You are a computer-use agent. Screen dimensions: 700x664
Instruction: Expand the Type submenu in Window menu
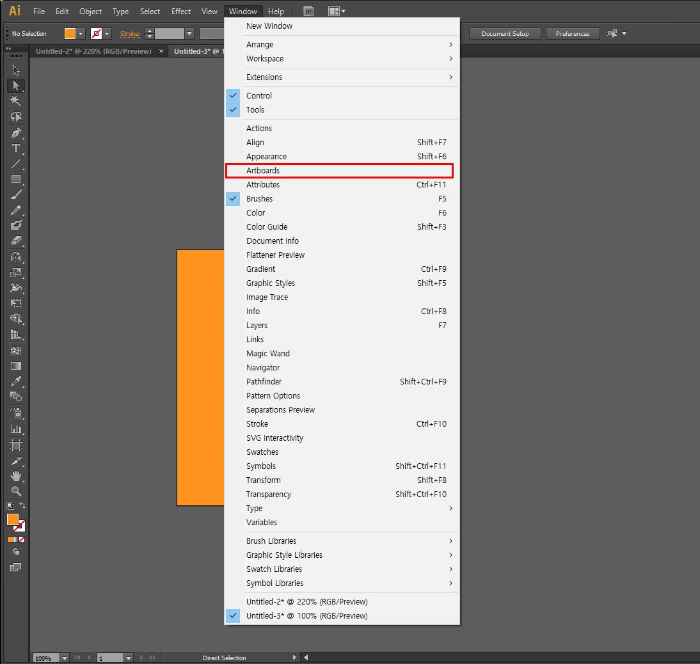tap(342, 508)
